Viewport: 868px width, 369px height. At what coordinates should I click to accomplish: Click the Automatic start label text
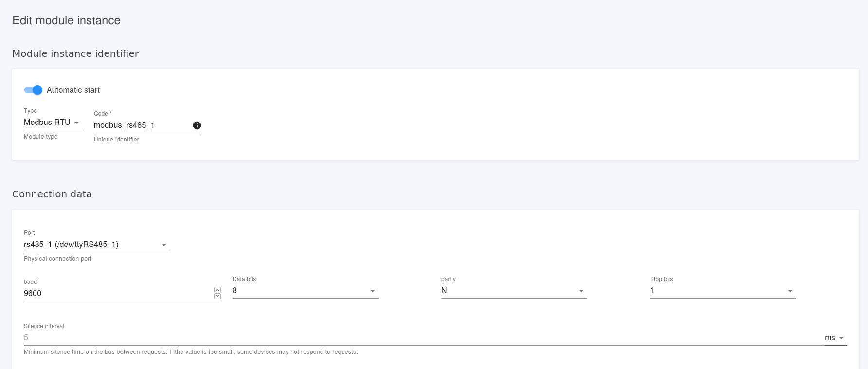coord(73,90)
